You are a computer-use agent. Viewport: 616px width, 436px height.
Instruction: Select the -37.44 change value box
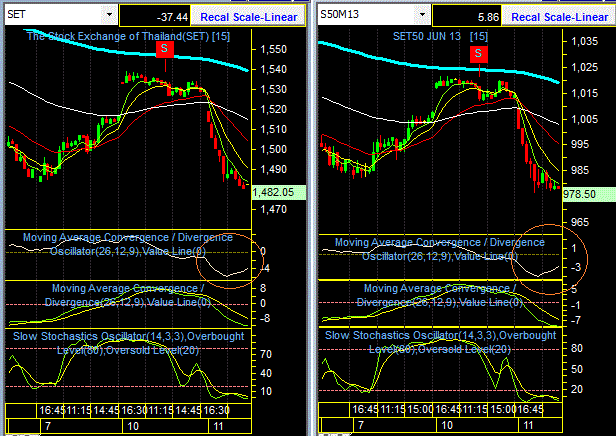point(155,16)
